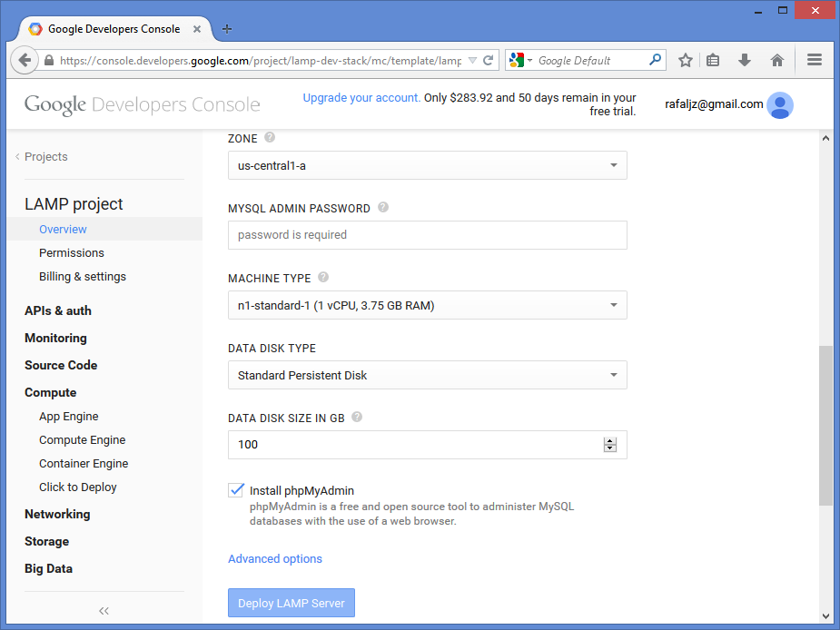Click the padlock site security icon

point(49,61)
